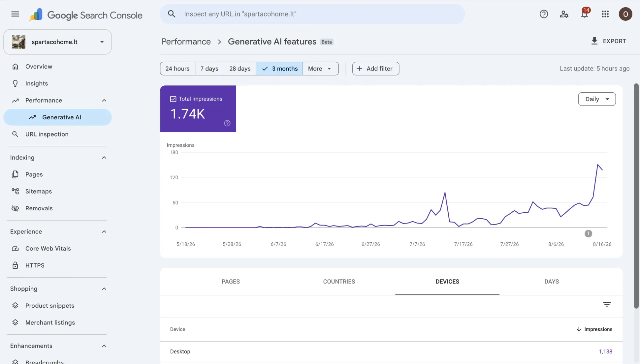Collapse the Enhancements section
This screenshot has width=640, height=364.
[x=104, y=346]
